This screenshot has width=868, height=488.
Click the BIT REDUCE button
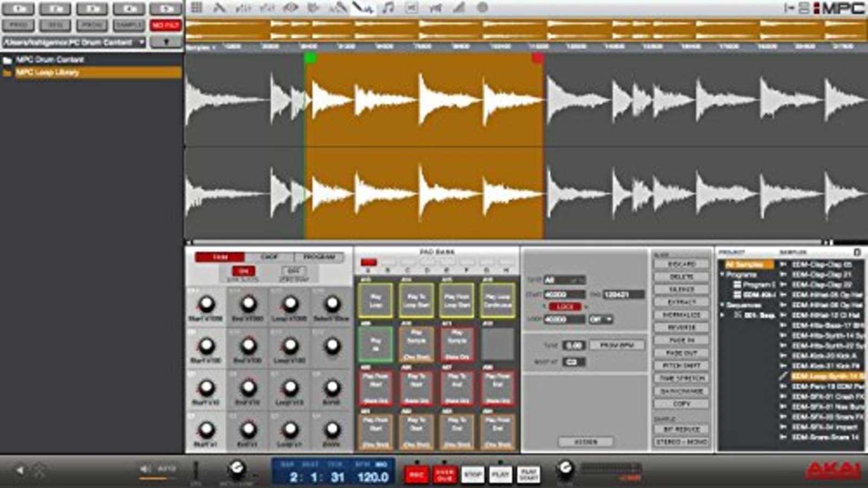(681, 429)
